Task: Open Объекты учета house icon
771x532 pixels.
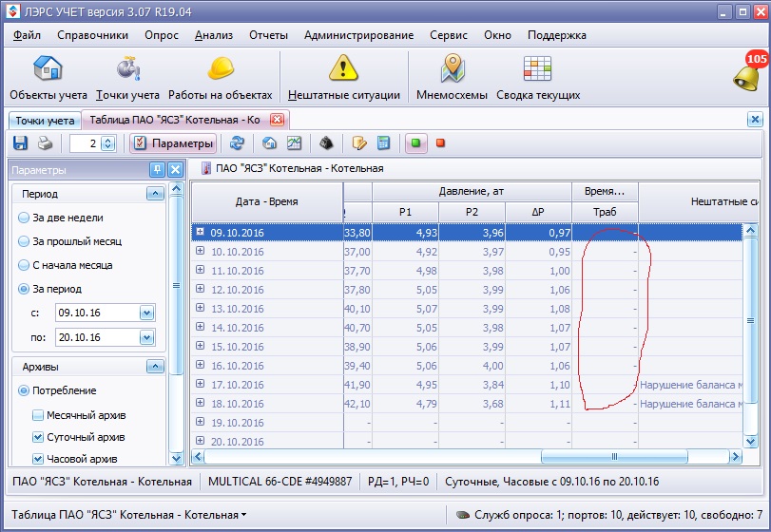Action: click(48, 68)
